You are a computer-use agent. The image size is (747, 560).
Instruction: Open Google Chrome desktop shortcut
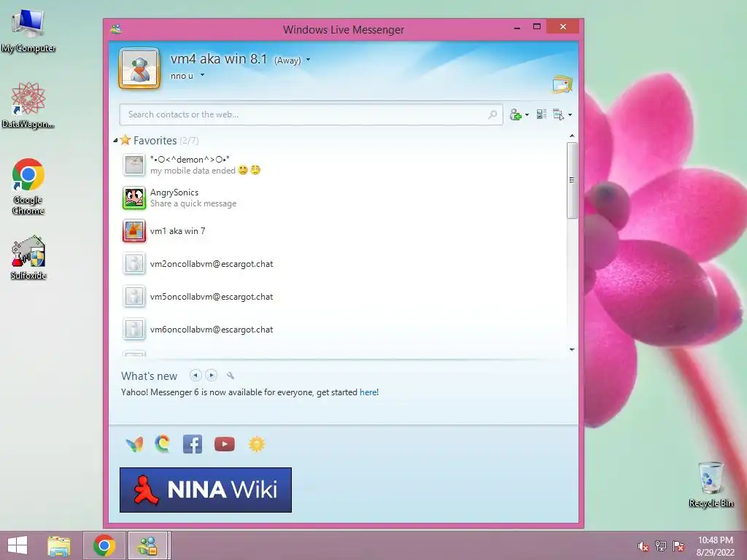tap(28, 187)
